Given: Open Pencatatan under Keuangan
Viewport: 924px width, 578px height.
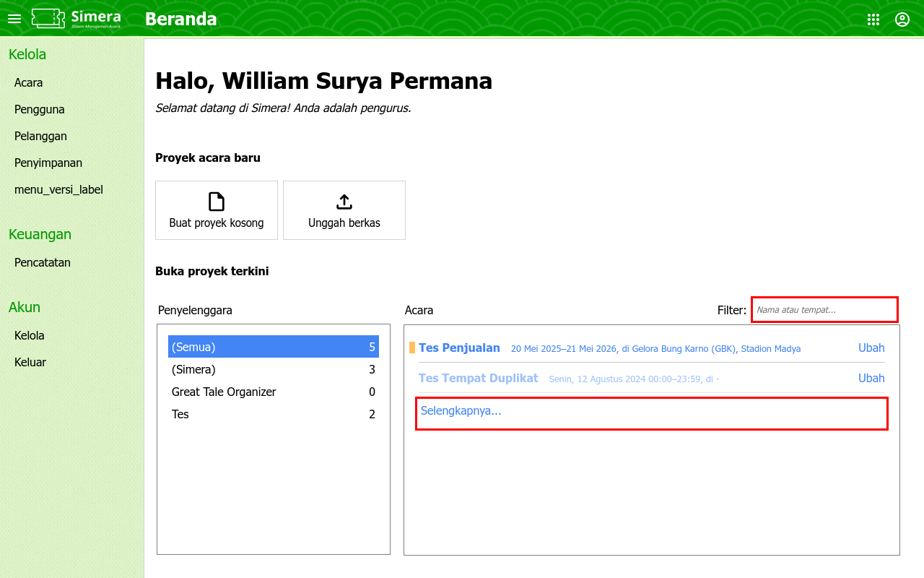Looking at the screenshot, I should coord(43,262).
